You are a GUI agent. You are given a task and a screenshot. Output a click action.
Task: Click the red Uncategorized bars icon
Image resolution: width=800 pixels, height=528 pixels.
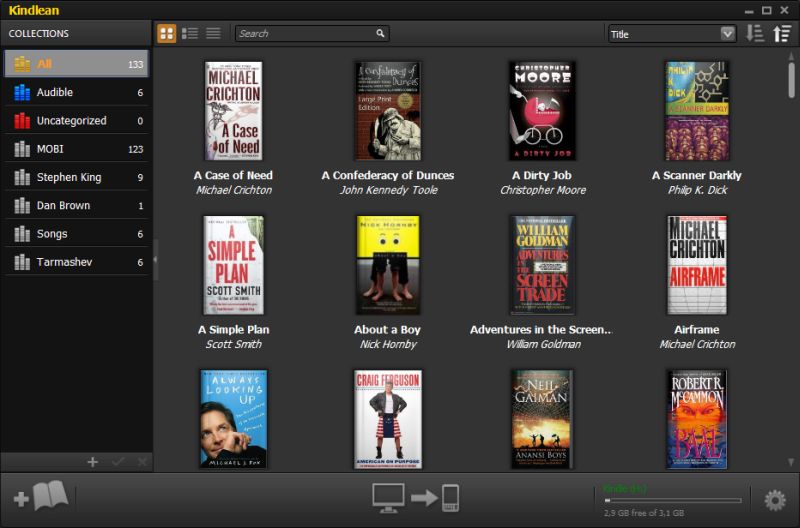[x=22, y=120]
